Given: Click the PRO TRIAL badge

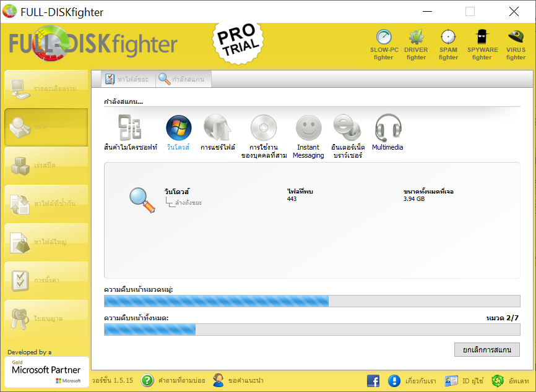Looking at the screenshot, I should (238, 44).
